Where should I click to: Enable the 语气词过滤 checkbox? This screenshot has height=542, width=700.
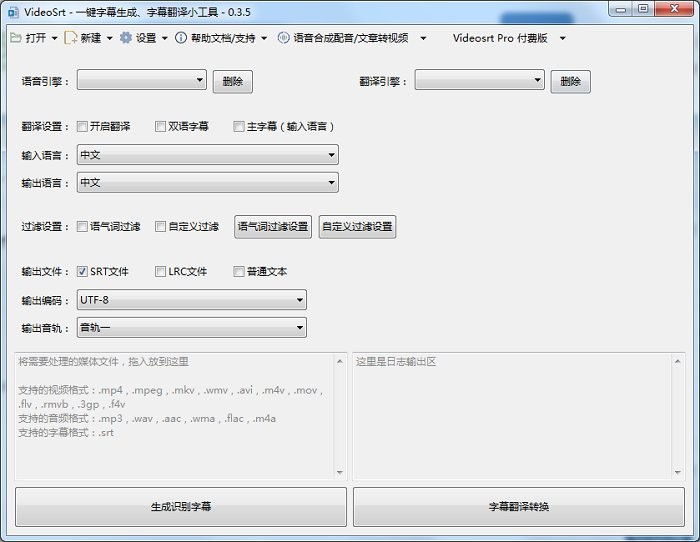click(x=82, y=227)
